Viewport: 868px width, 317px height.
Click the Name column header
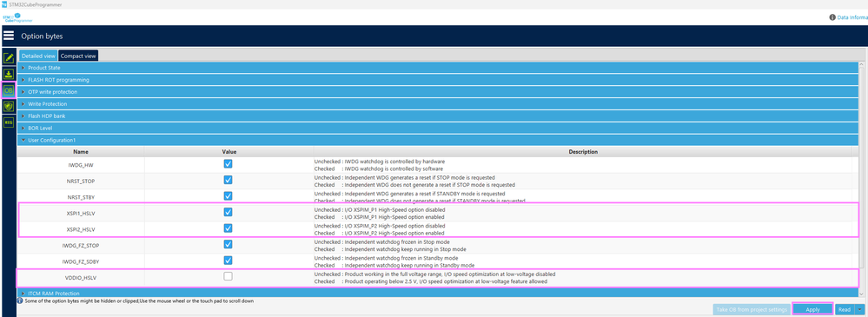[x=80, y=152]
